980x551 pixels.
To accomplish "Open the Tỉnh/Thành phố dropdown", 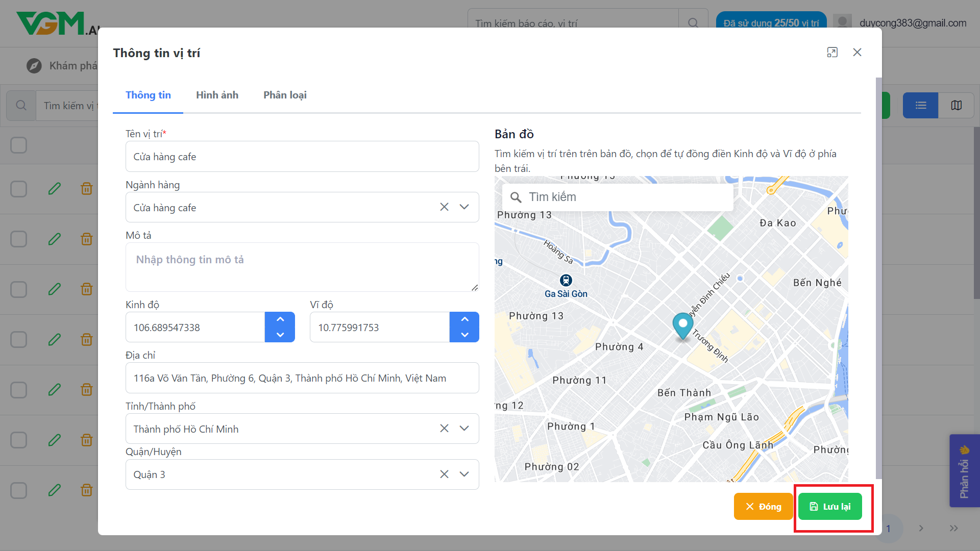I will [x=464, y=429].
